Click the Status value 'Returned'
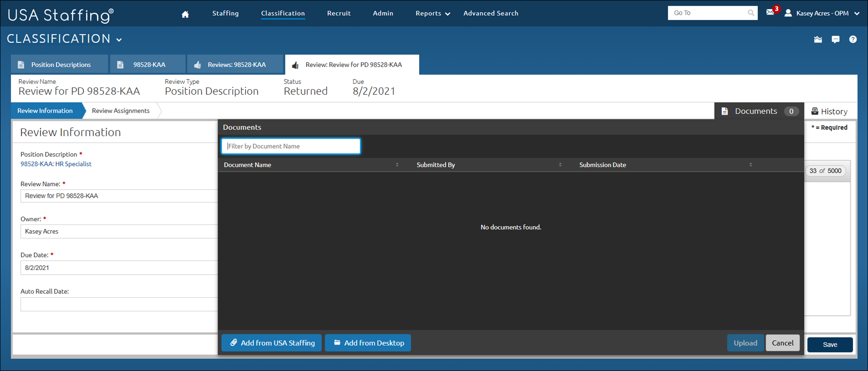Image resolution: width=868 pixels, height=371 pixels. [x=305, y=91]
